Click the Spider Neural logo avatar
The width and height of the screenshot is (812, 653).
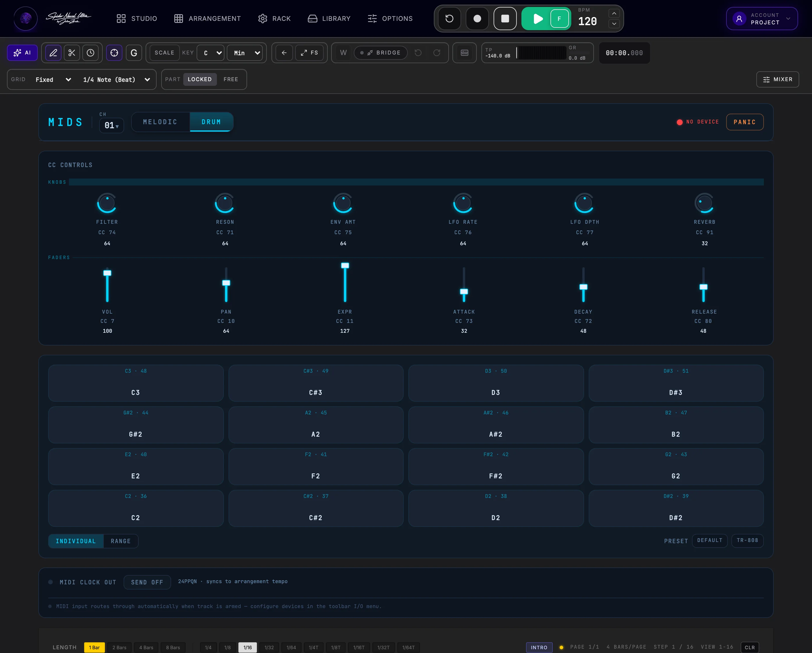26,18
